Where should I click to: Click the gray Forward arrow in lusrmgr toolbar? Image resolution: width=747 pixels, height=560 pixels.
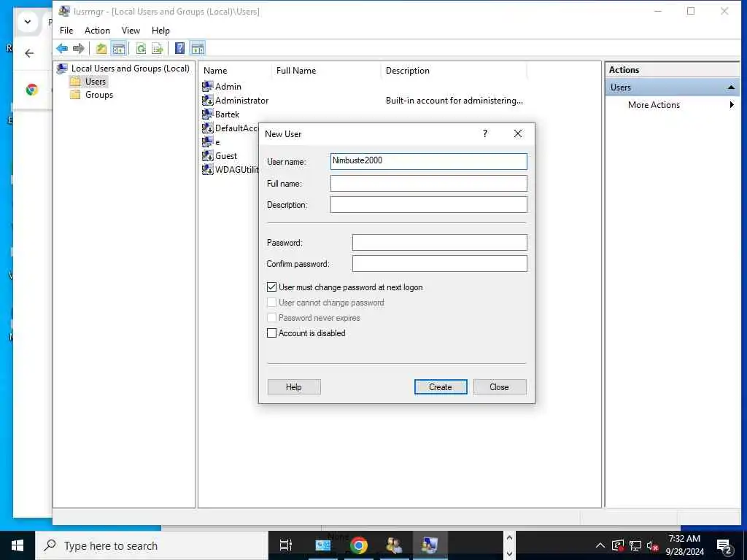click(x=79, y=48)
